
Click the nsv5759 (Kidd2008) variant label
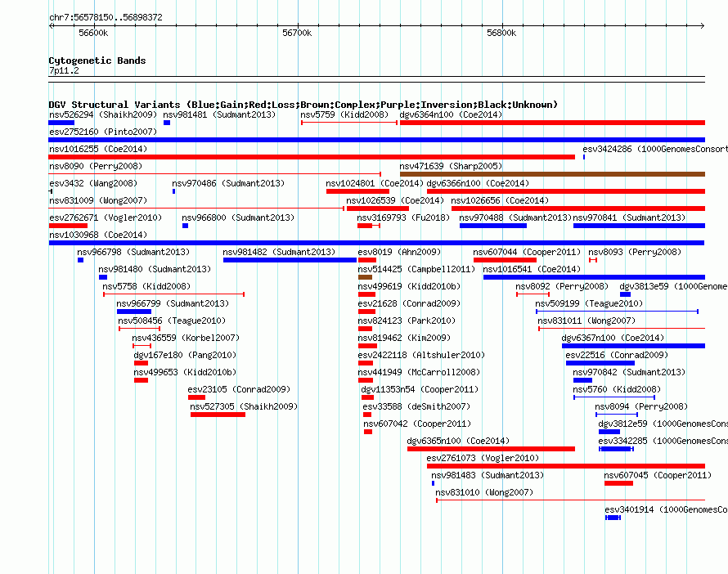pos(344,114)
